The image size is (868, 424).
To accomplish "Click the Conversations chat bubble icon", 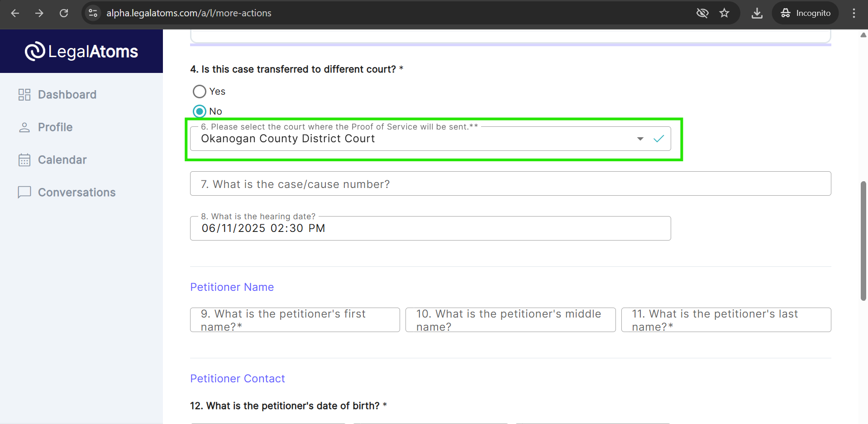I will pos(24,193).
